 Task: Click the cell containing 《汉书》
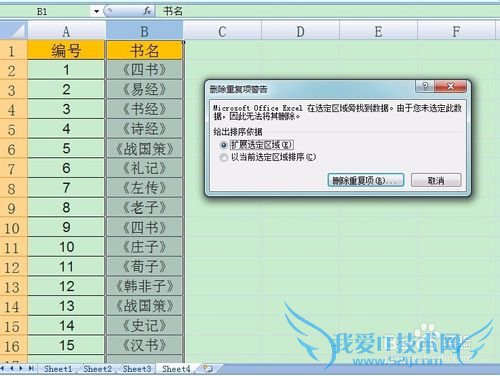pos(144,345)
